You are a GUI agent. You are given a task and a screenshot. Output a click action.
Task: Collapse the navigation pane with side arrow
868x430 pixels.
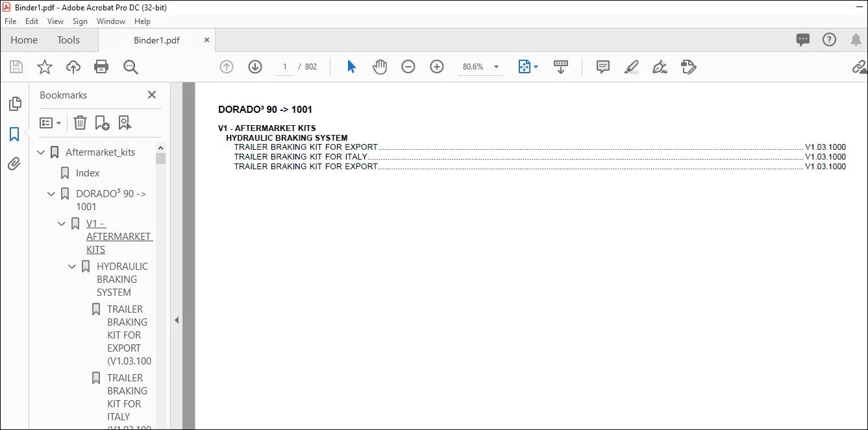(x=176, y=320)
